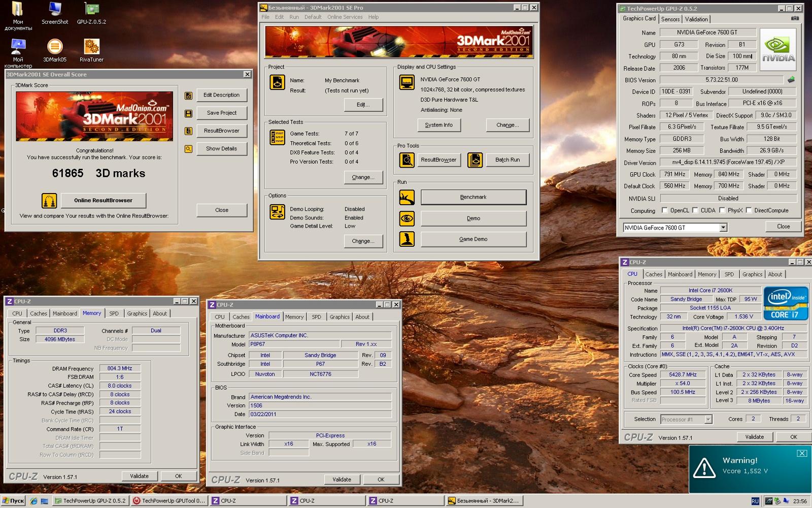Open the Online Services menu

tap(345, 17)
